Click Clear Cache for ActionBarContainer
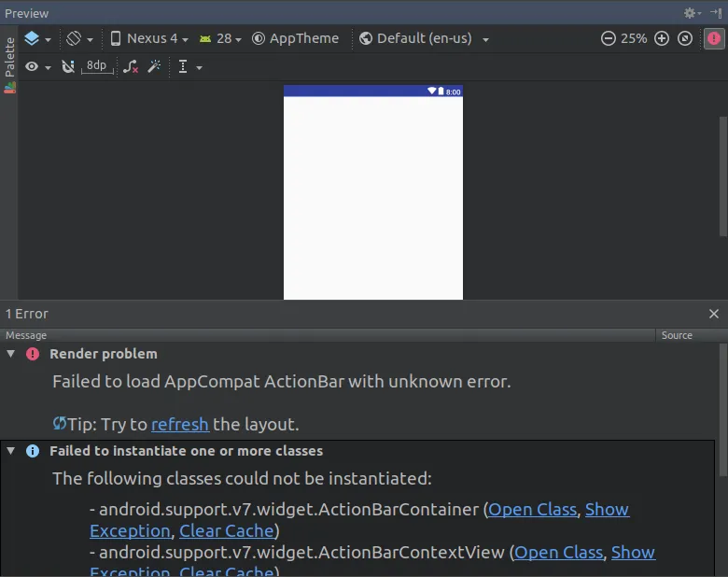Screen dimensions: 728x577 227,531
